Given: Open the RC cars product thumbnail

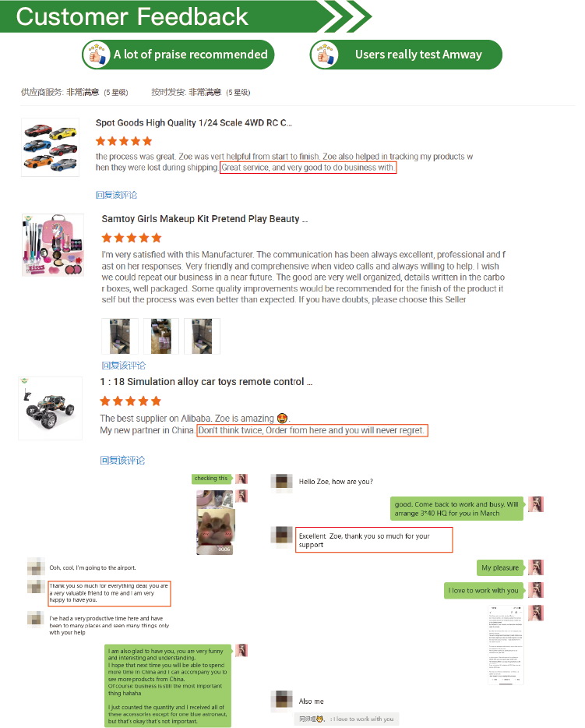Looking at the screenshot, I should 50,147.
